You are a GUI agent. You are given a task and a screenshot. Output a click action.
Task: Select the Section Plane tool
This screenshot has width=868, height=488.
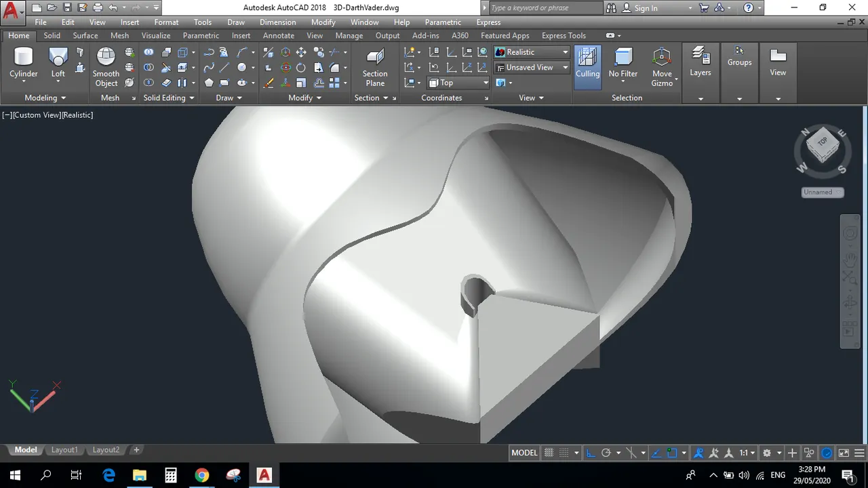374,67
